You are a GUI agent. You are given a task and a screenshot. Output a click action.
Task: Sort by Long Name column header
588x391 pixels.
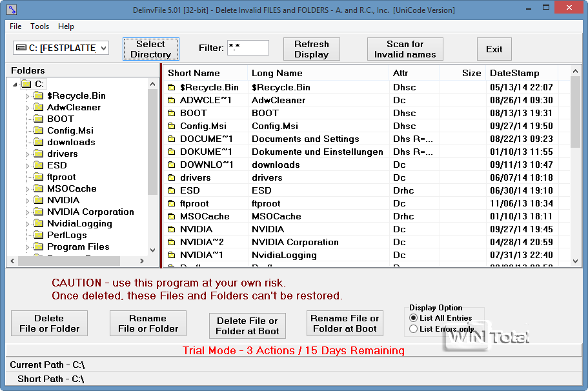pos(318,73)
